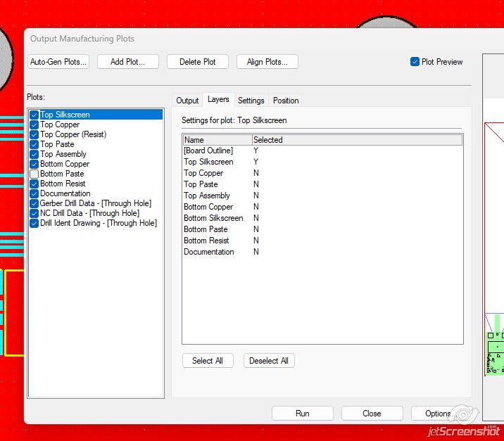Toggle the Bottom Copper plot checkbox
Image resolution: width=504 pixels, height=441 pixels.
(34, 164)
